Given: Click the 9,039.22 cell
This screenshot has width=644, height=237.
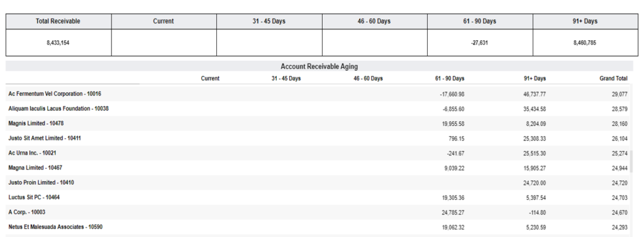Looking at the screenshot, I should 455,168.
